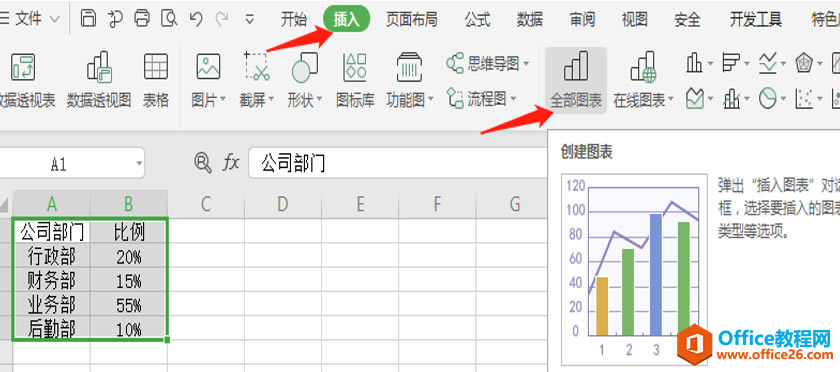This screenshot has height=372, width=840.
Task: Click the radar chart pentagon icon
Action: tap(804, 63)
